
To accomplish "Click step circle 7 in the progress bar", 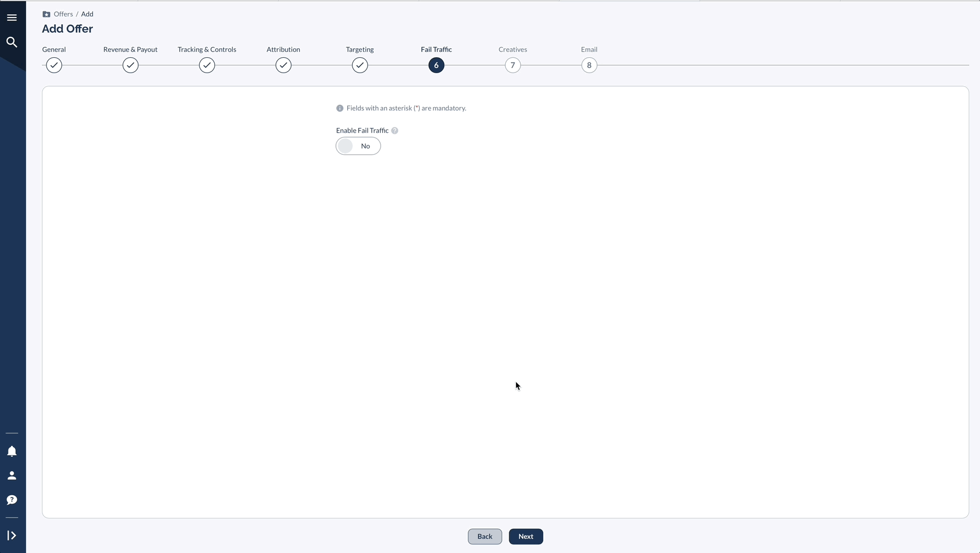I will click(512, 65).
